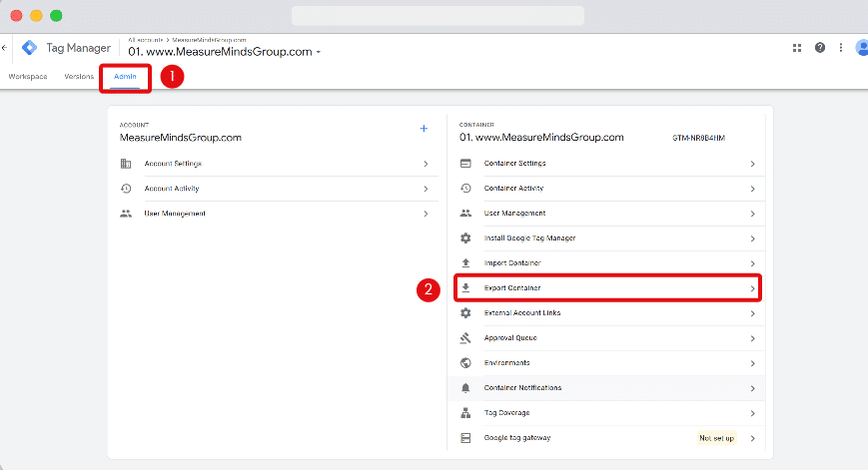Image resolution: width=868 pixels, height=470 pixels.
Task: Click the Container Notifications bell icon
Action: 465,388
